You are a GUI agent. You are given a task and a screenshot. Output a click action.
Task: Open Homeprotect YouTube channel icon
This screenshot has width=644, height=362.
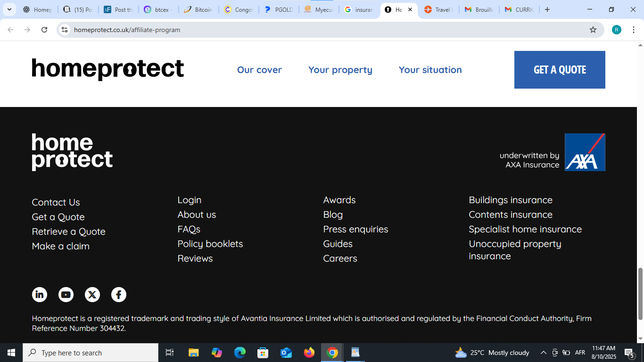(x=66, y=295)
